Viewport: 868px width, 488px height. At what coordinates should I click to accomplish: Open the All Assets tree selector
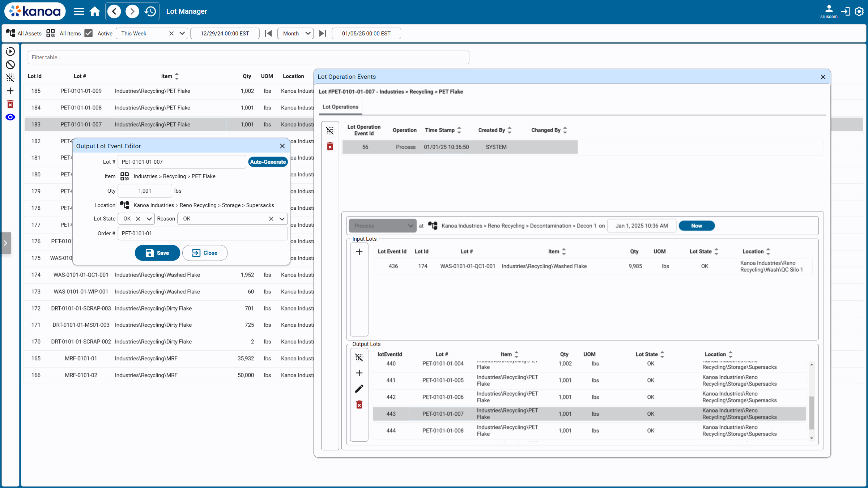[x=11, y=33]
